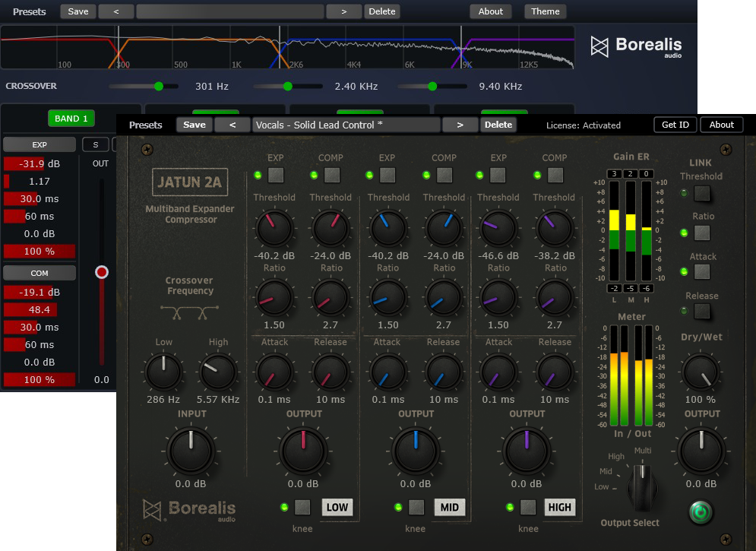Toggle the green power button in Jatun 2A

[701, 512]
